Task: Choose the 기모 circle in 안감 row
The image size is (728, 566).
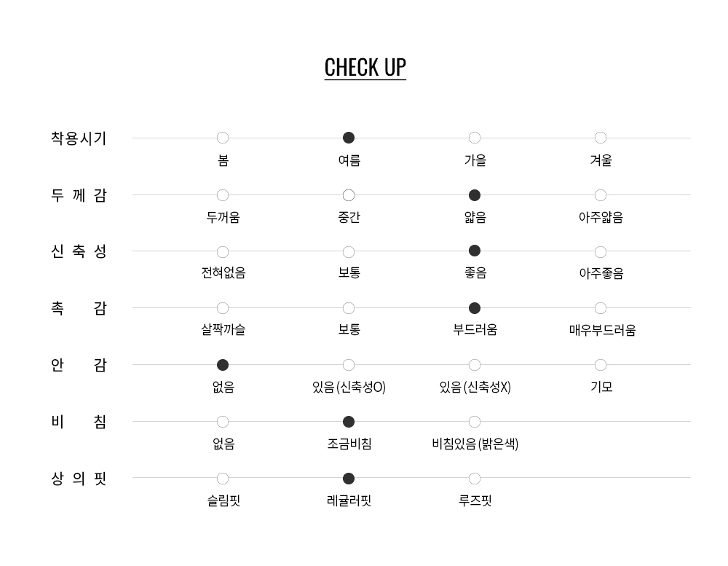Action: tap(601, 365)
